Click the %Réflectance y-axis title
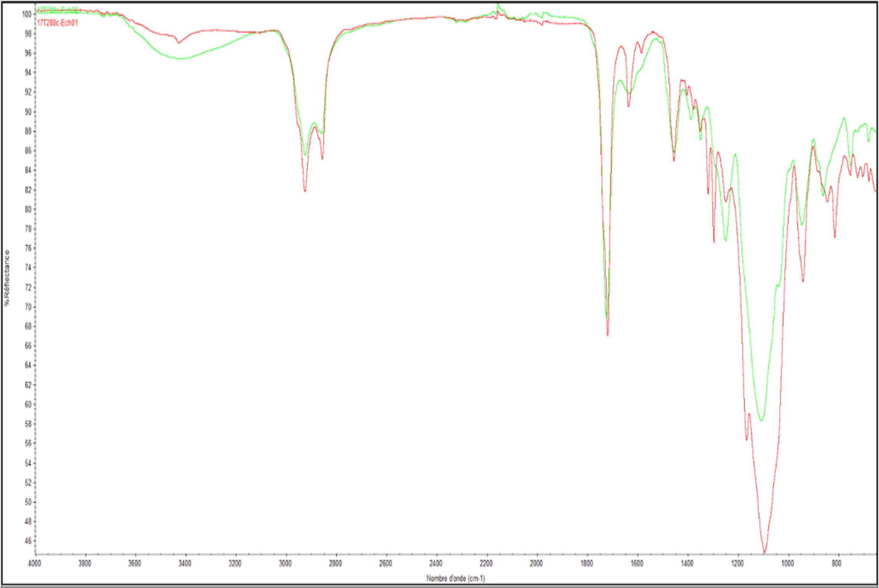 (7, 278)
